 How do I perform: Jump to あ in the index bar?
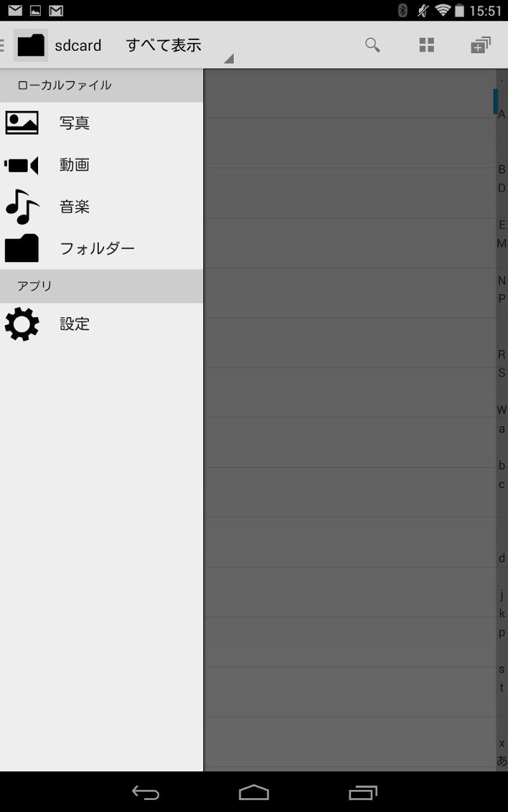(502, 761)
